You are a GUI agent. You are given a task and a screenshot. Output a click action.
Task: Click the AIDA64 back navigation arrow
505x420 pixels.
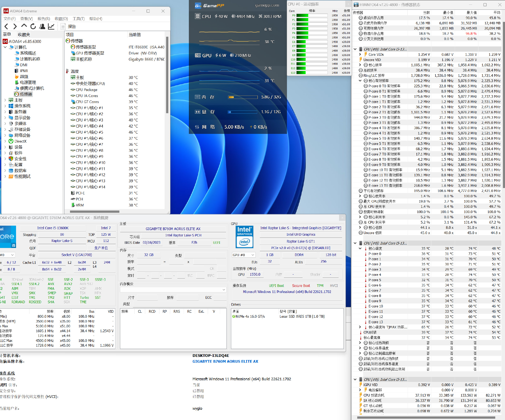pos(6,26)
